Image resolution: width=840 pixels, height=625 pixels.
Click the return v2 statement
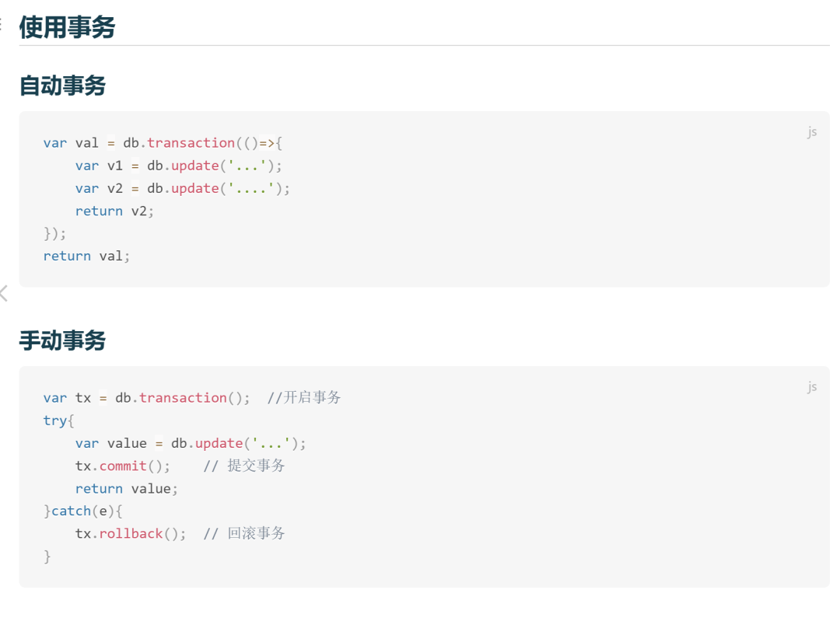tap(114, 211)
